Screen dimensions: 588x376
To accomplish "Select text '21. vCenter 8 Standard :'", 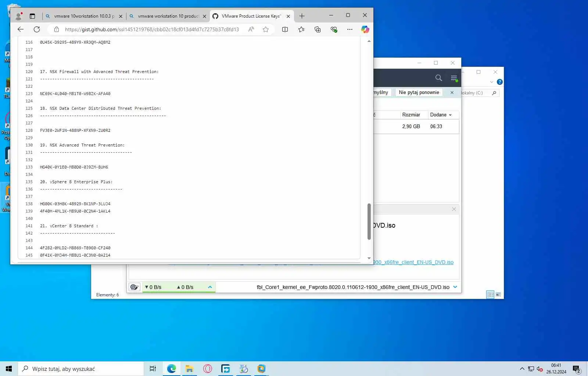I will point(69,226).
